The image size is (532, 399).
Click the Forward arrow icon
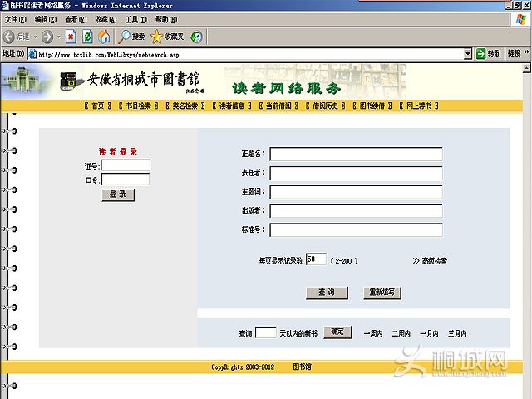47,37
